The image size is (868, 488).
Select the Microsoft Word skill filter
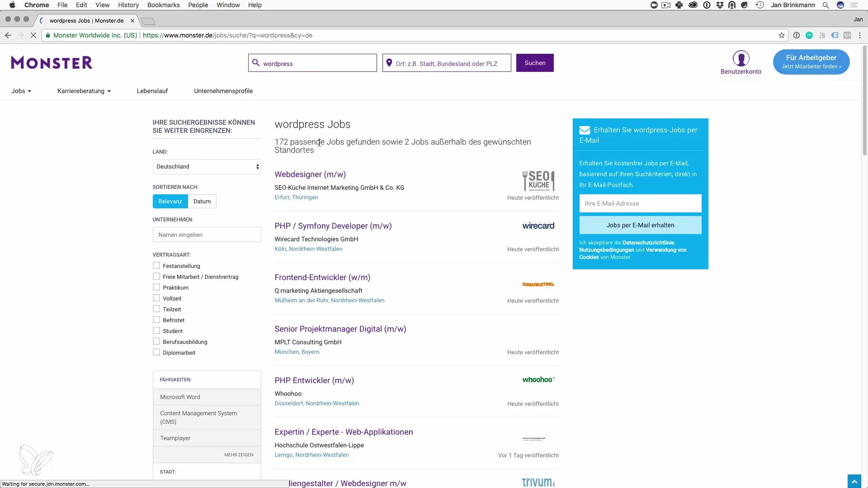click(x=207, y=397)
